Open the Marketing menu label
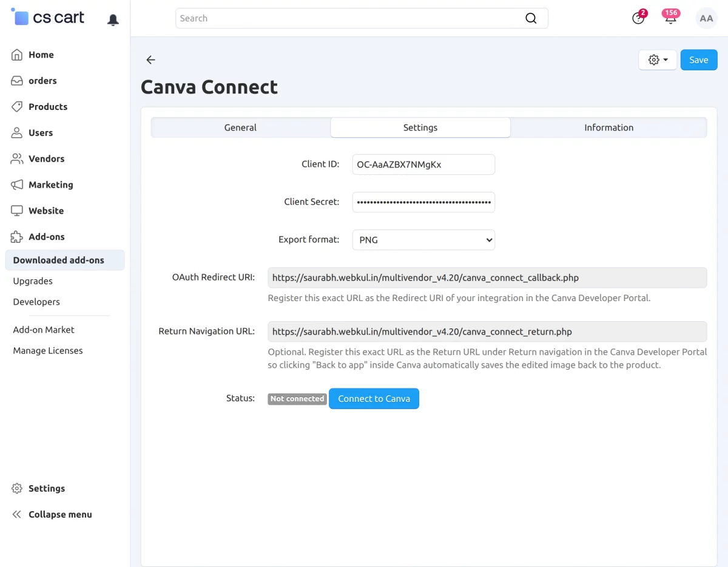 [51, 185]
